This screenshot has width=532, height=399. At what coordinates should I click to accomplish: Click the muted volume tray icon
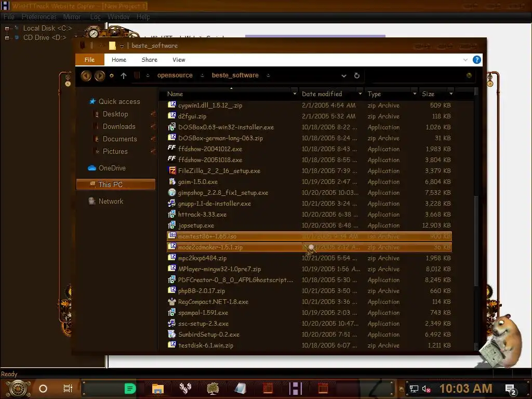coord(426,389)
